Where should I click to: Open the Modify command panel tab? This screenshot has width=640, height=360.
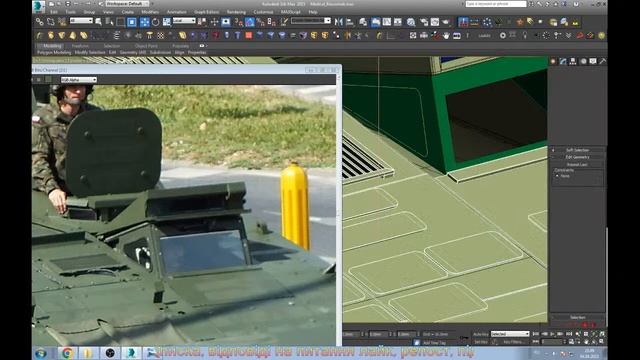point(563,61)
